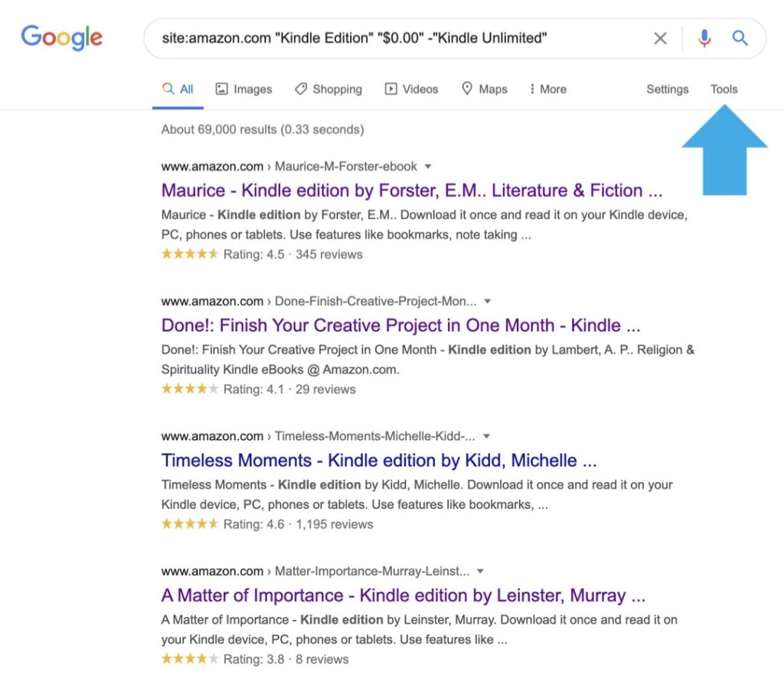Click the 4.6 star rating for Timeless Moments
The width and height of the screenshot is (784, 688).
click(x=189, y=524)
